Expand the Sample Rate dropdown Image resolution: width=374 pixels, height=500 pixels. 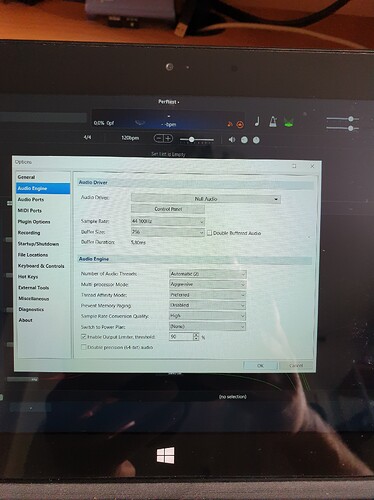pos(168,221)
